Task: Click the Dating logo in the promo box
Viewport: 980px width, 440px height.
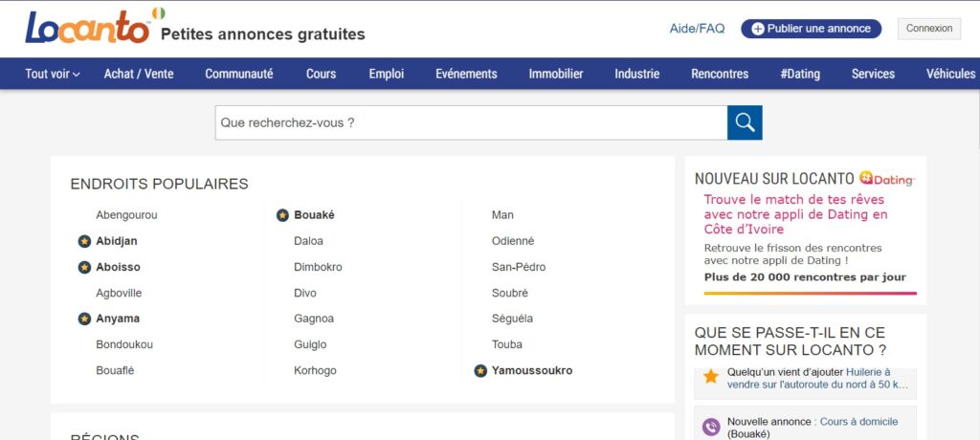Action: pyautogui.click(x=886, y=179)
